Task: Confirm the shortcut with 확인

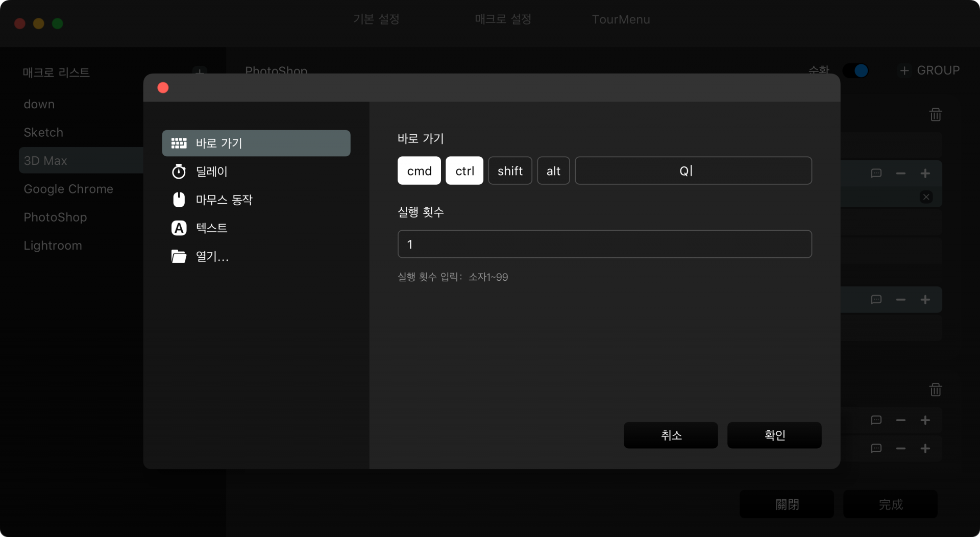Action: coord(774,435)
